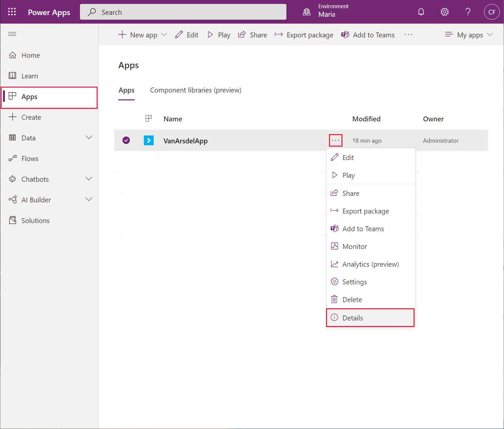This screenshot has width=504, height=429.
Task: Choose Share from the context menu
Action: click(371, 193)
